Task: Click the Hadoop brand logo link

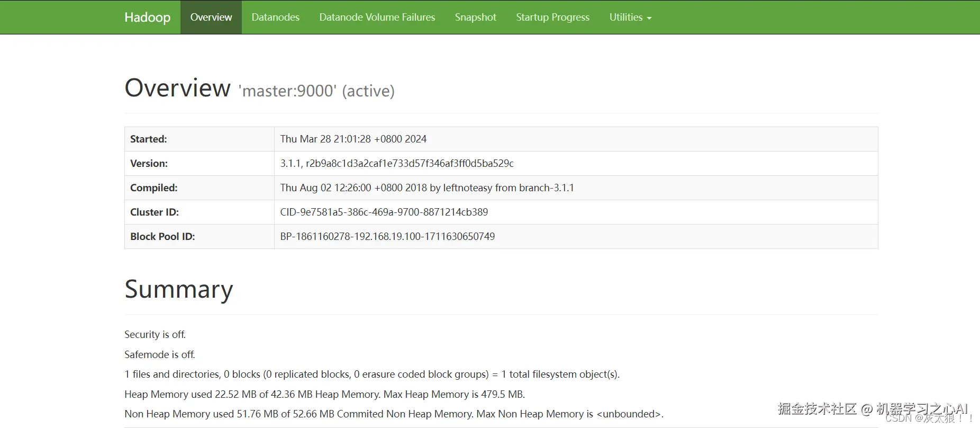Action: [x=147, y=17]
